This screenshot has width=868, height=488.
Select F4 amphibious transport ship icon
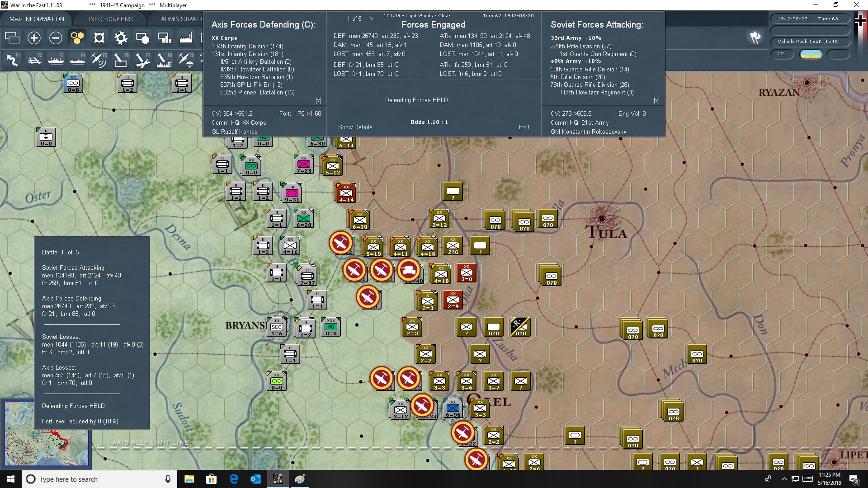tap(77, 60)
